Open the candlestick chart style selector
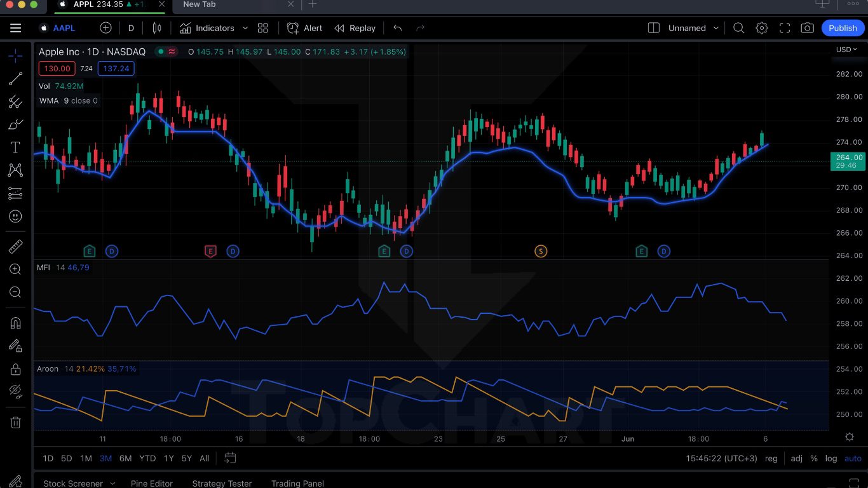 click(x=157, y=28)
